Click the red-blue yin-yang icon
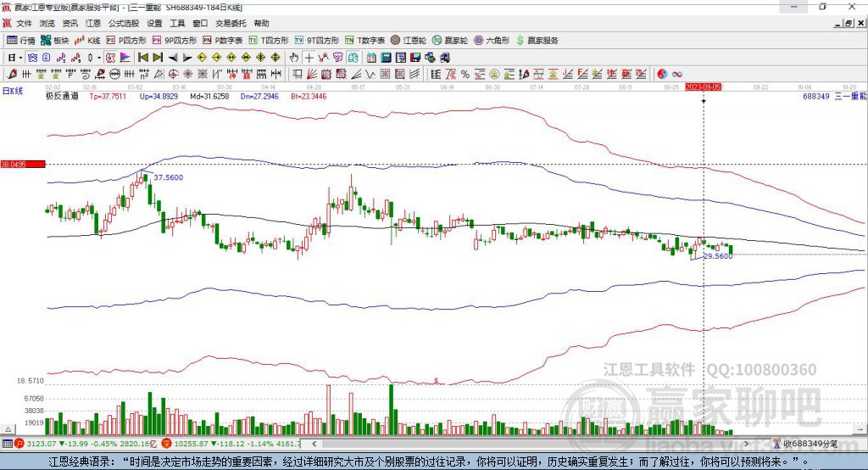This screenshot has width=868, height=470. 662,75
